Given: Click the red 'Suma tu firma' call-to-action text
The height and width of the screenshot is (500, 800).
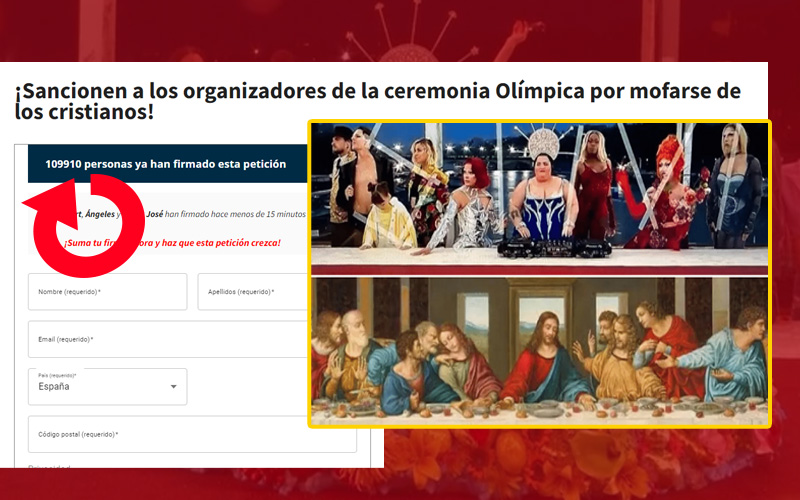Looking at the screenshot, I should pyautogui.click(x=172, y=243).
